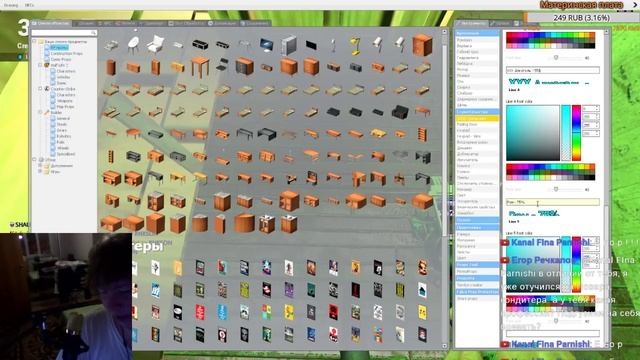The width and height of the screenshot is (640, 360).
Task: Pick a swatch from the top color palette
Action: coord(550,40)
